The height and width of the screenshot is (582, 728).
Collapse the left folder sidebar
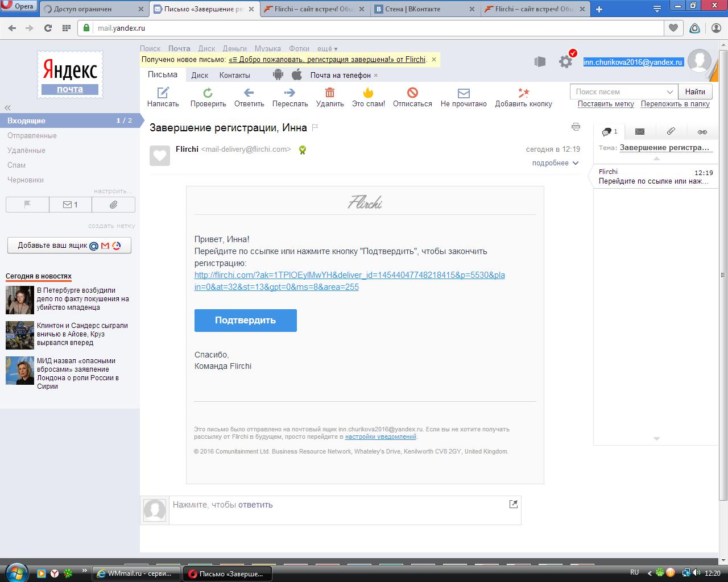point(8,107)
